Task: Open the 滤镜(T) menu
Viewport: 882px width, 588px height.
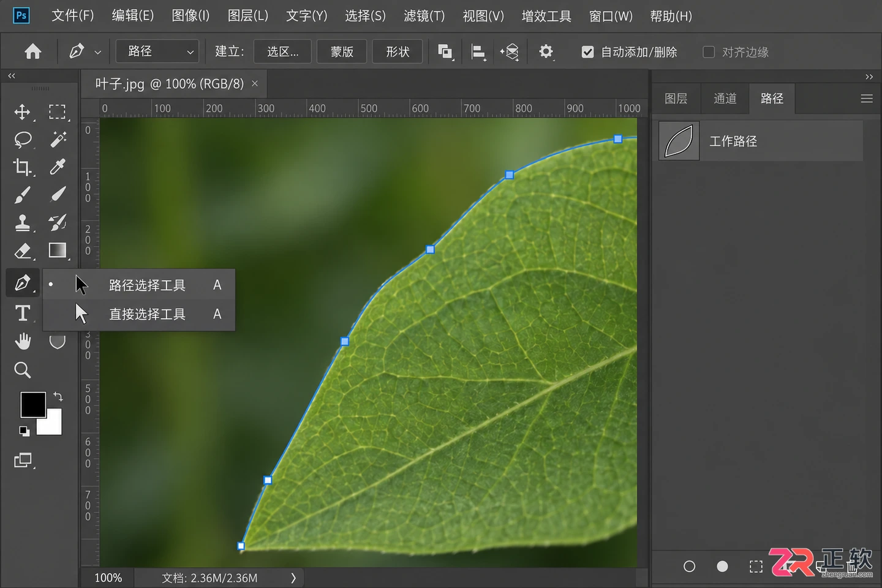Action: tap(424, 16)
